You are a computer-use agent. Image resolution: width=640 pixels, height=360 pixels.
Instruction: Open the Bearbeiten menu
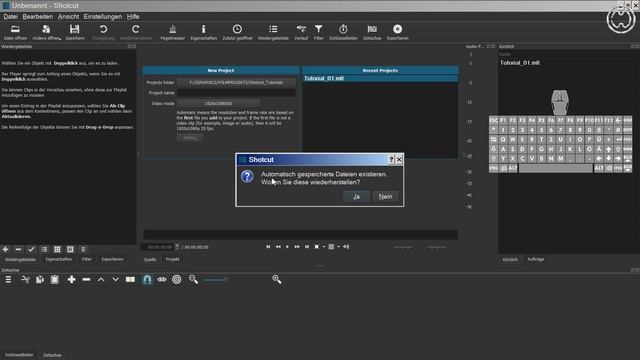click(x=38, y=17)
